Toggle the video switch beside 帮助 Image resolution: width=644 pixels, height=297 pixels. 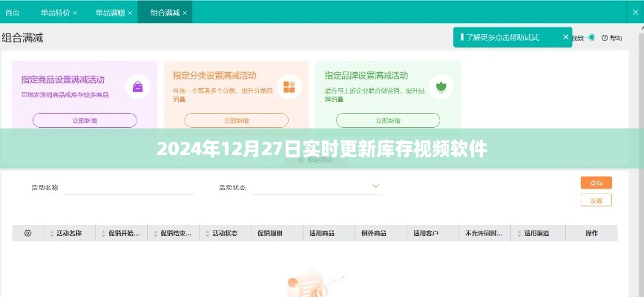591,37
